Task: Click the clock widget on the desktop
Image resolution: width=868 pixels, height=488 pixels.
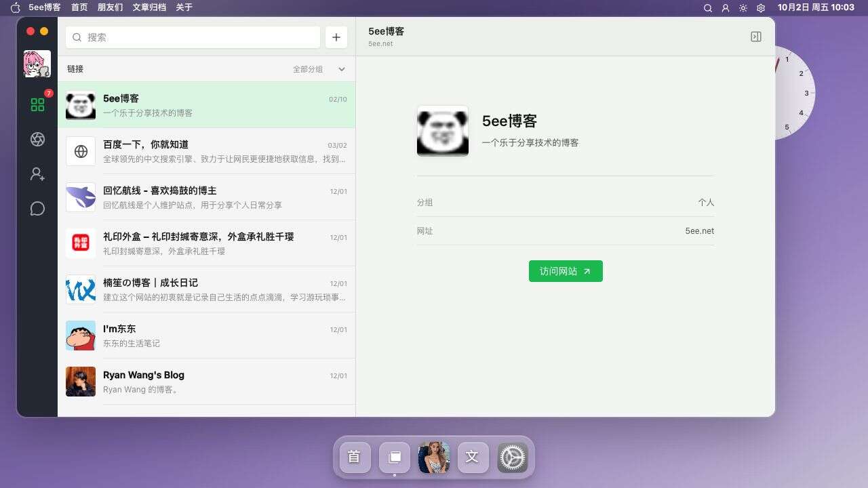Action: (795, 93)
